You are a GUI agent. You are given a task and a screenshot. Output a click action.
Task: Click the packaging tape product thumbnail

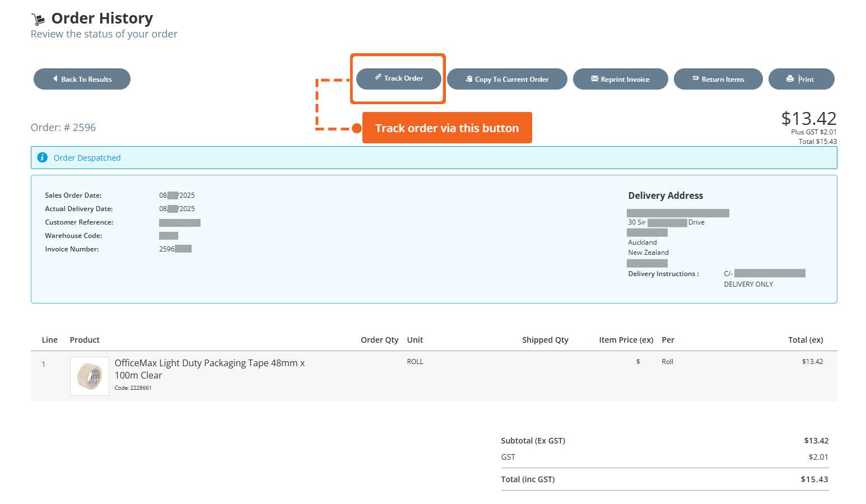click(x=89, y=376)
